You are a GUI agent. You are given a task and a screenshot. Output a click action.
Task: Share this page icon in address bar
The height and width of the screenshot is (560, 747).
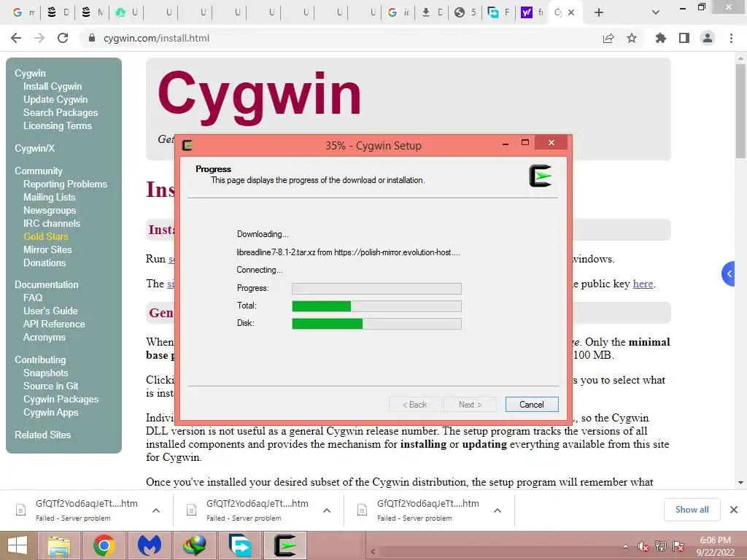(x=608, y=38)
